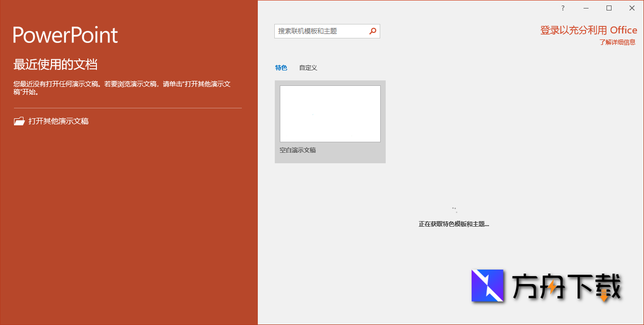Switch to the 自定义 templates tab

coord(308,67)
